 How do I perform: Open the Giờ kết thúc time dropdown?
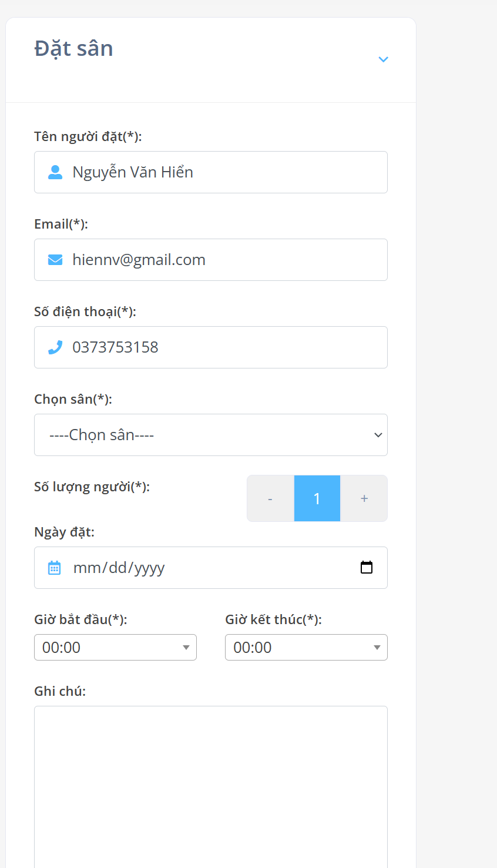tap(306, 647)
